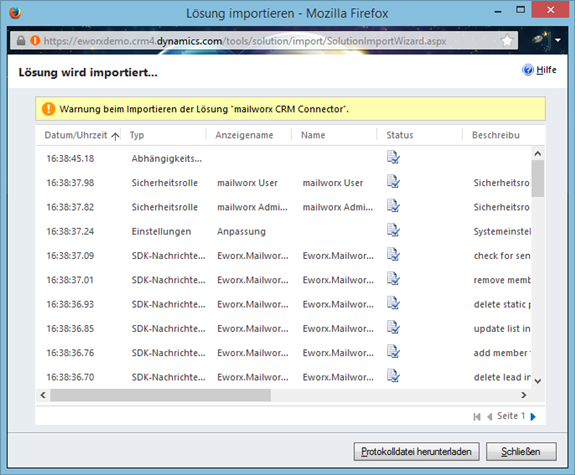Click status icon in 16:38:36.93 row
The width and height of the screenshot is (575, 475).
(393, 303)
